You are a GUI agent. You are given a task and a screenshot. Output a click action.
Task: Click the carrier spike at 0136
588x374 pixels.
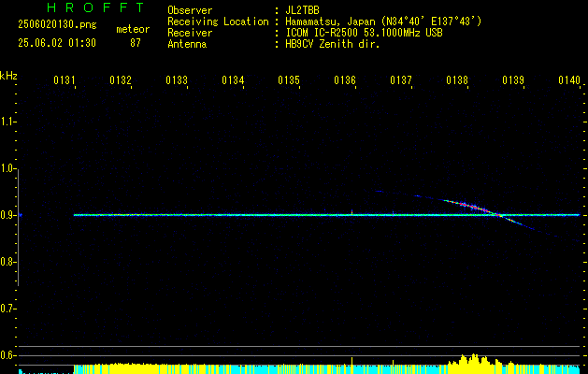click(351, 212)
